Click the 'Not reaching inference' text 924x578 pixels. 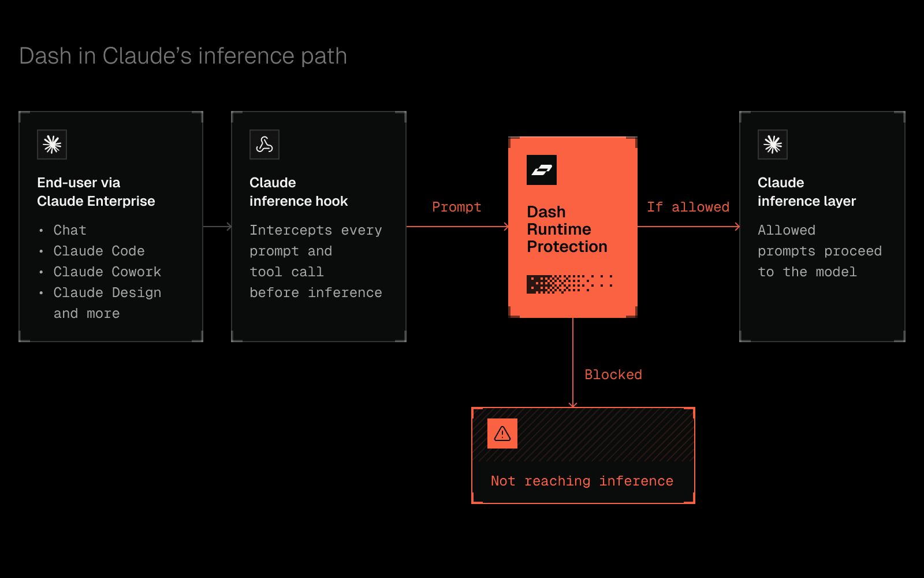coord(582,481)
